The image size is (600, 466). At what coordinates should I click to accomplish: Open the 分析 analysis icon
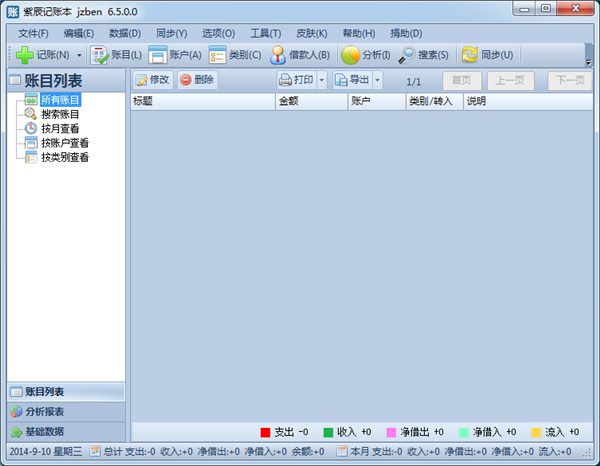coord(350,55)
